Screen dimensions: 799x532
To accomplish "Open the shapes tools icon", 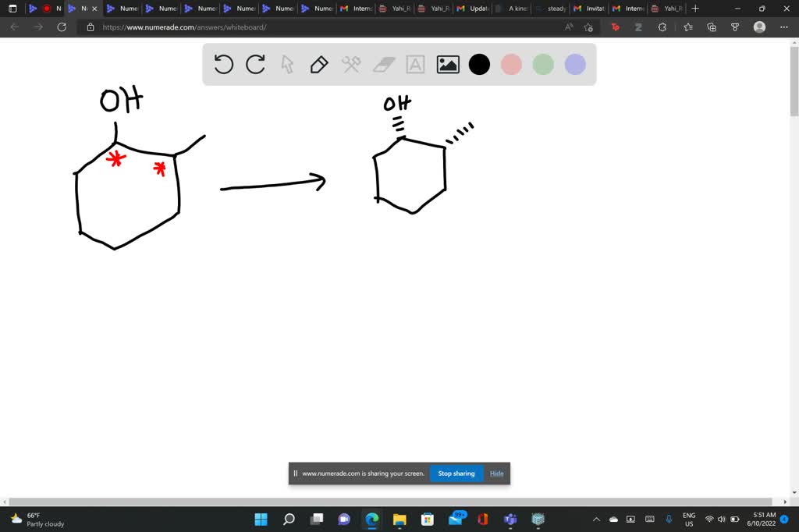I will point(350,64).
